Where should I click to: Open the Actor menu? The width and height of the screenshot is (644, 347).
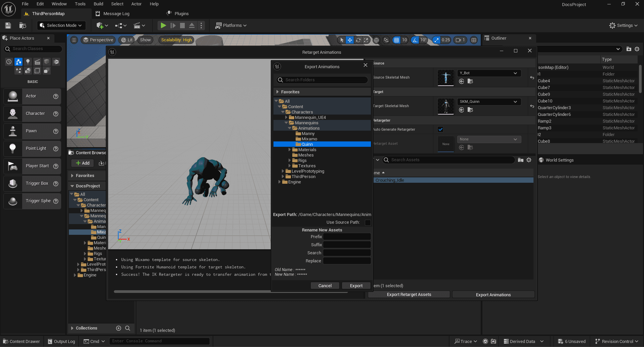pos(136,4)
